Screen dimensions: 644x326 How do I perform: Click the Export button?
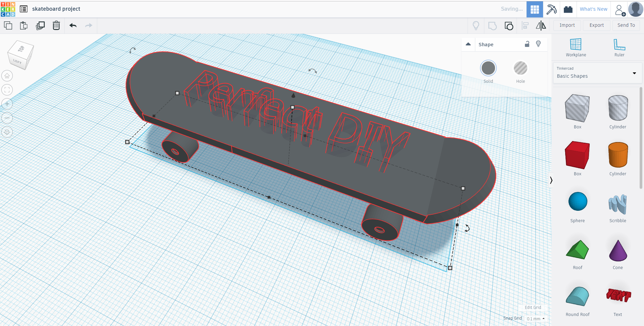pos(597,25)
